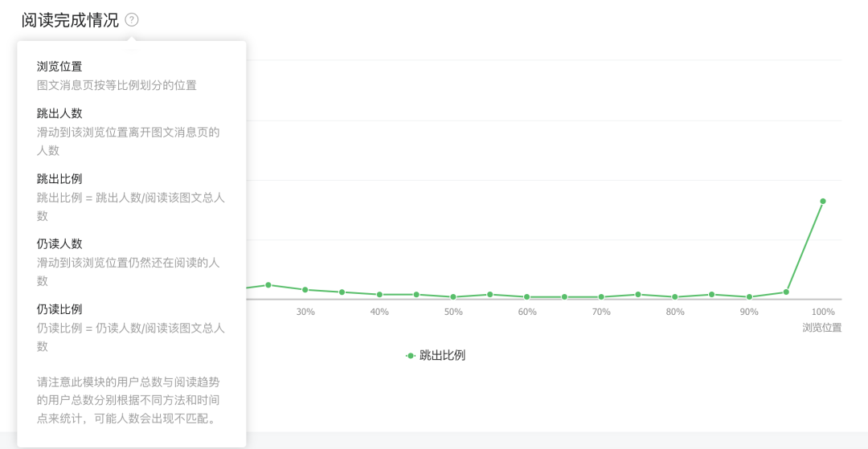Click the green data point above 40%
868x449 pixels.
(x=379, y=295)
